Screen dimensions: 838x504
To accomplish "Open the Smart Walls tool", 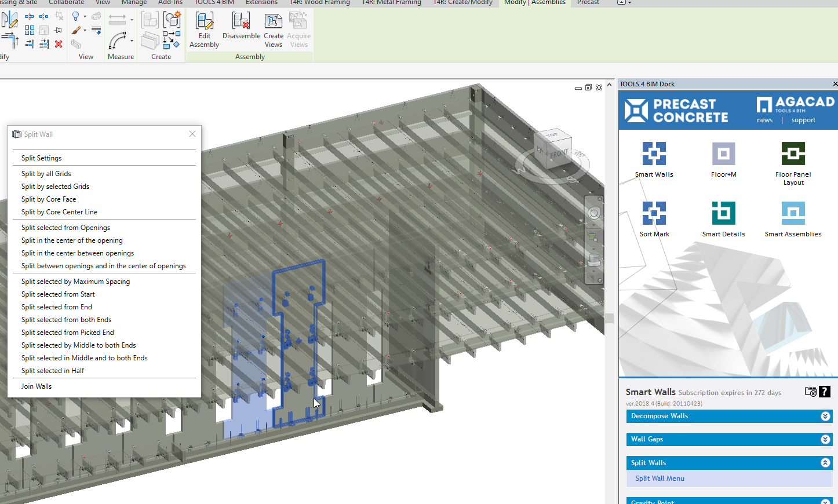I will pyautogui.click(x=654, y=154).
